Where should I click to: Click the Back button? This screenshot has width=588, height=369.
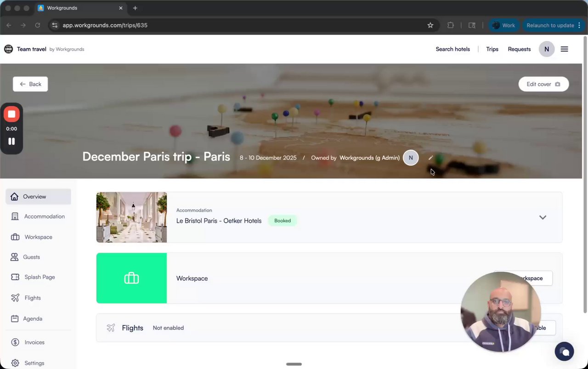(30, 84)
